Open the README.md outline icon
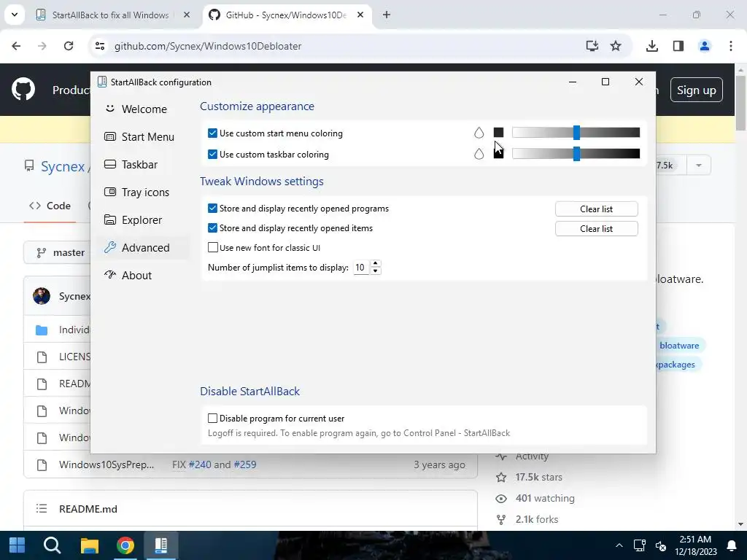The width and height of the screenshot is (747, 560). point(42,508)
